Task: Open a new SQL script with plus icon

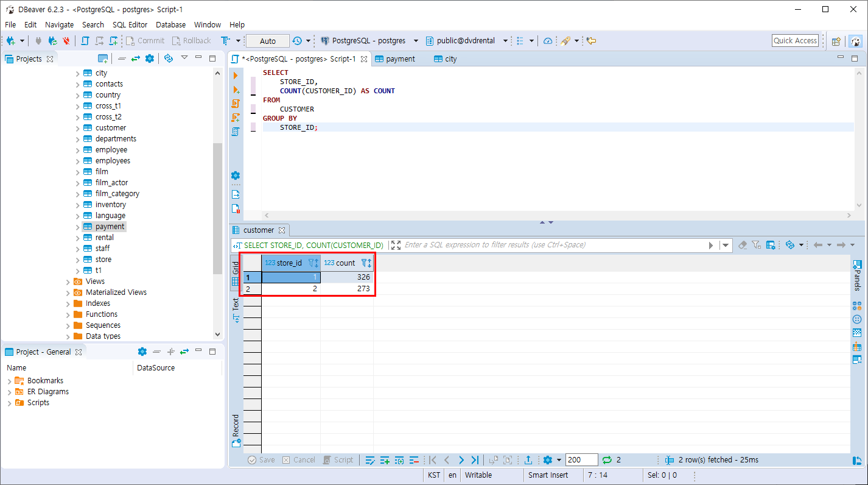Action: pyautogui.click(x=114, y=41)
